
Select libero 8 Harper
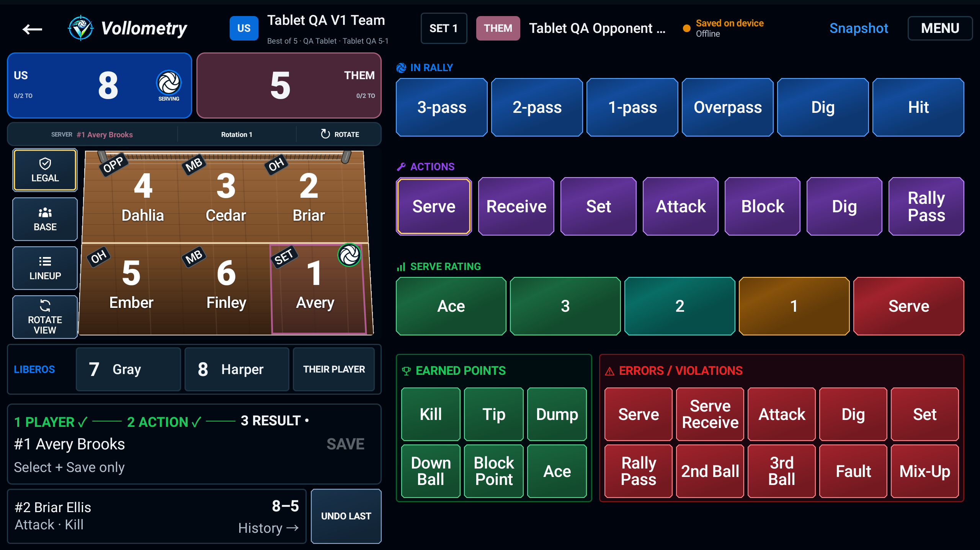237,369
